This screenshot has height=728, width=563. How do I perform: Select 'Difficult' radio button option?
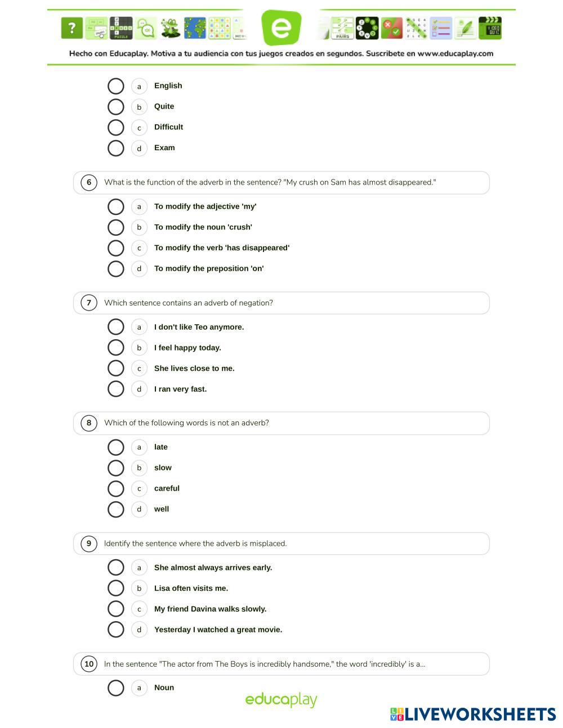tap(115, 127)
